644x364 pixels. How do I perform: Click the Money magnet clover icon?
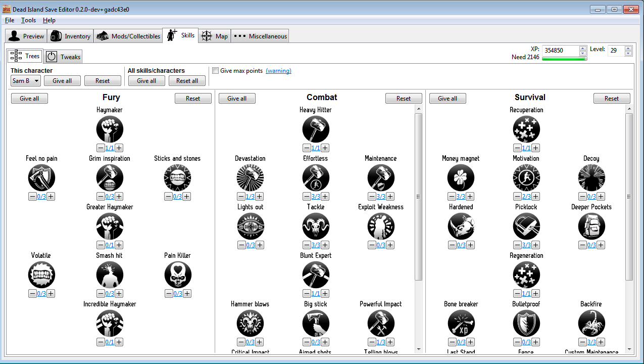(461, 177)
